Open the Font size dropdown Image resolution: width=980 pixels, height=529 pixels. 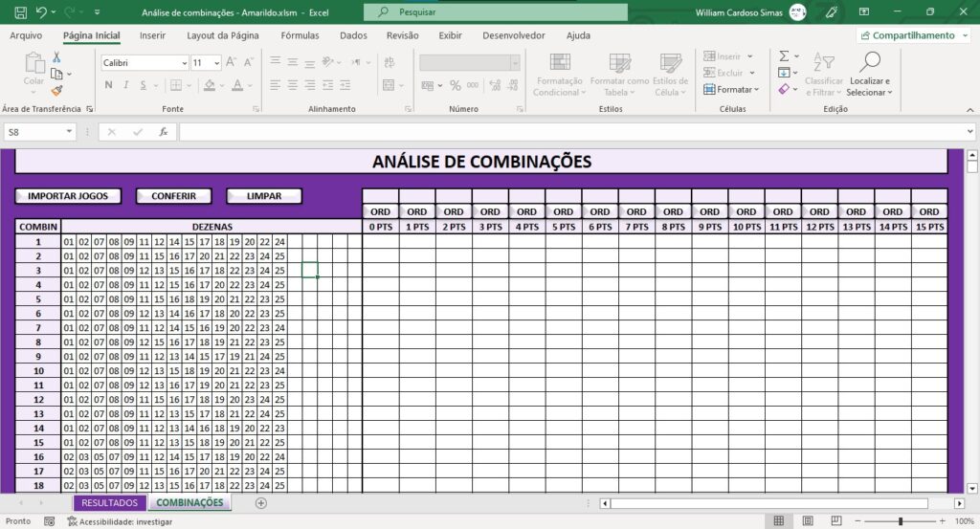point(217,63)
